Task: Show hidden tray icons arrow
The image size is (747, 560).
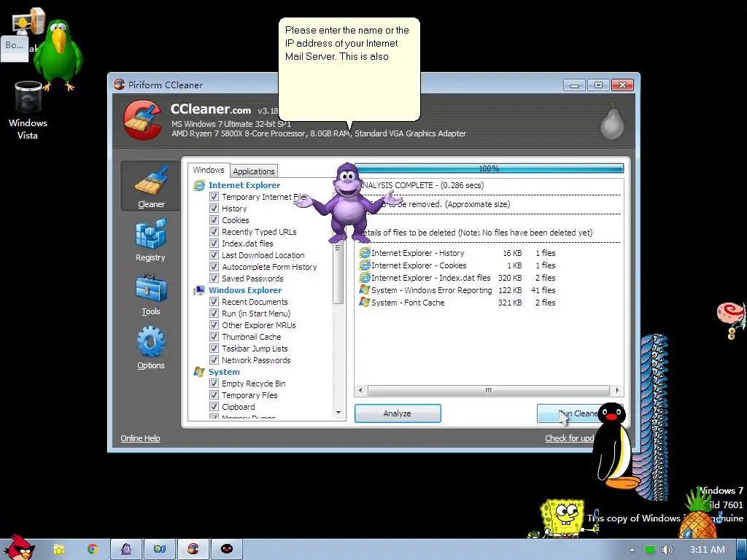Action: pos(632,550)
